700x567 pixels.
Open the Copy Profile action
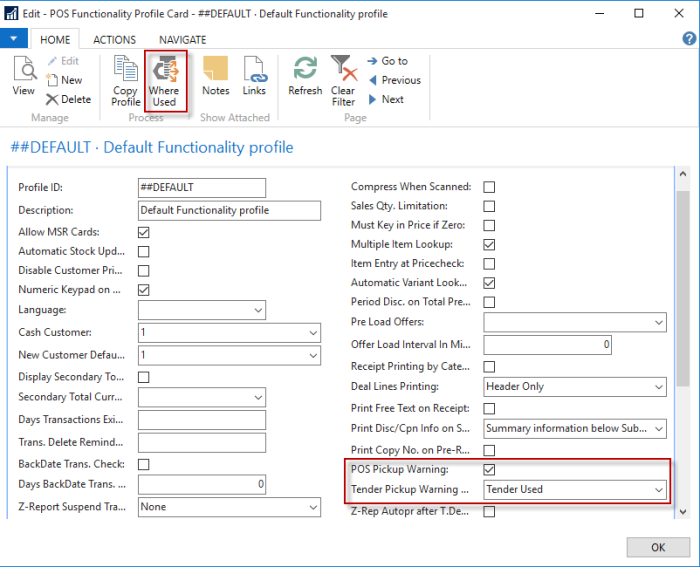[126, 80]
